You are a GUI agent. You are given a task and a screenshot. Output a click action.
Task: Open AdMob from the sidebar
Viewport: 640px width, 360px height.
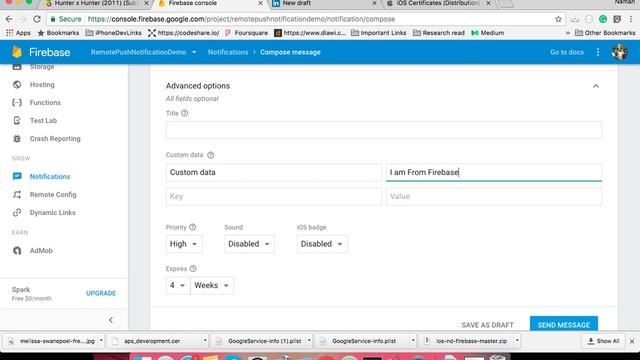click(41, 250)
